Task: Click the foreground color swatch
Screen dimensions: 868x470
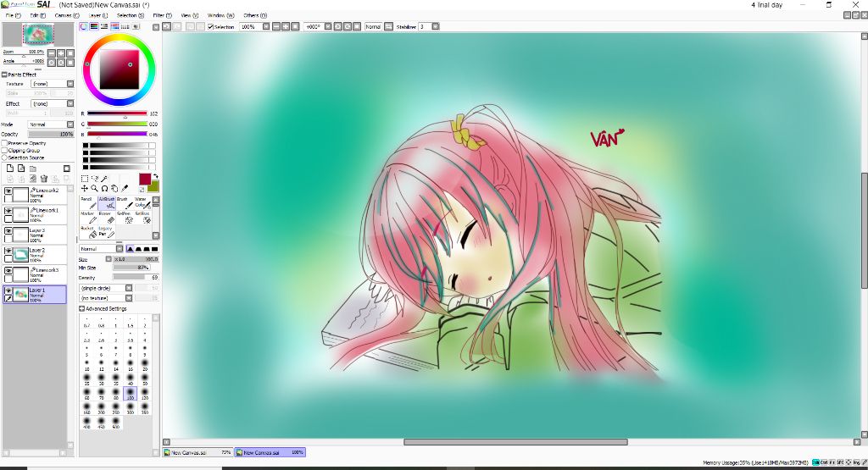Action: pos(144,180)
